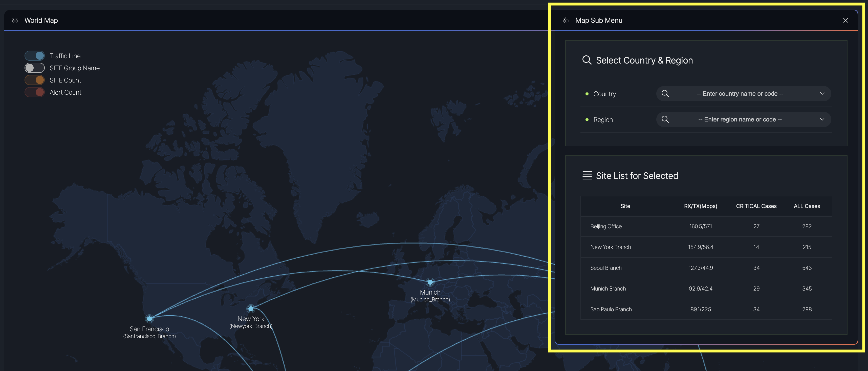Viewport: 868px width, 371px height.
Task: Click the Munich site marker on the map
Action: (x=430, y=282)
